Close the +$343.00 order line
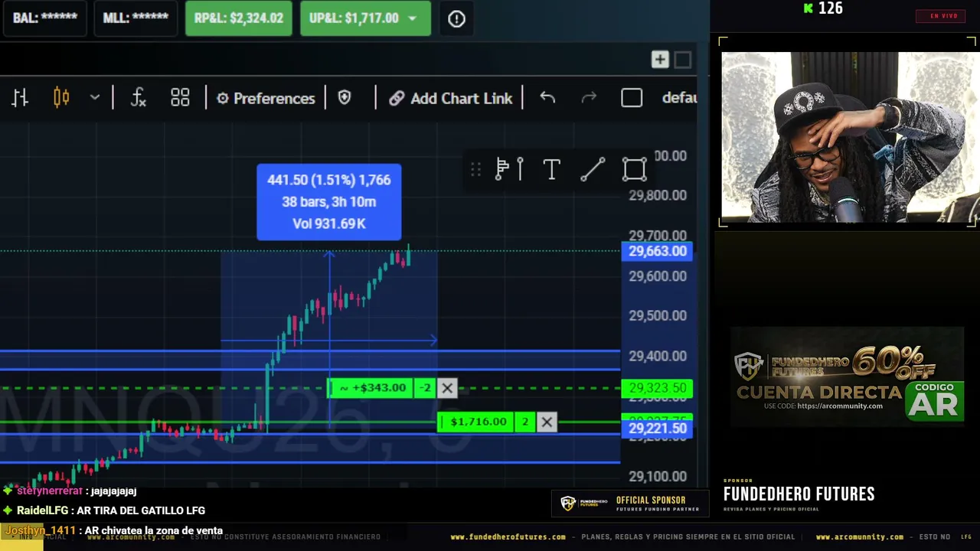 [x=447, y=388]
